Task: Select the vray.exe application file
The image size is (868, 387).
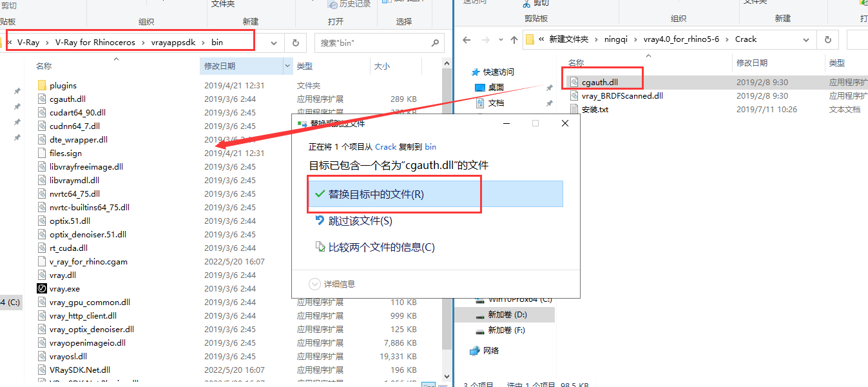Action: pos(64,289)
